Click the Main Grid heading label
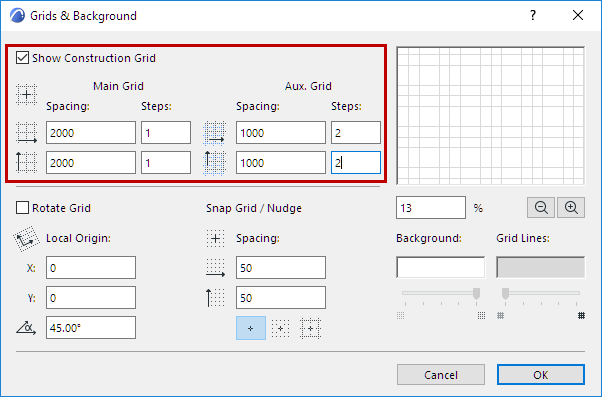 tap(118, 86)
